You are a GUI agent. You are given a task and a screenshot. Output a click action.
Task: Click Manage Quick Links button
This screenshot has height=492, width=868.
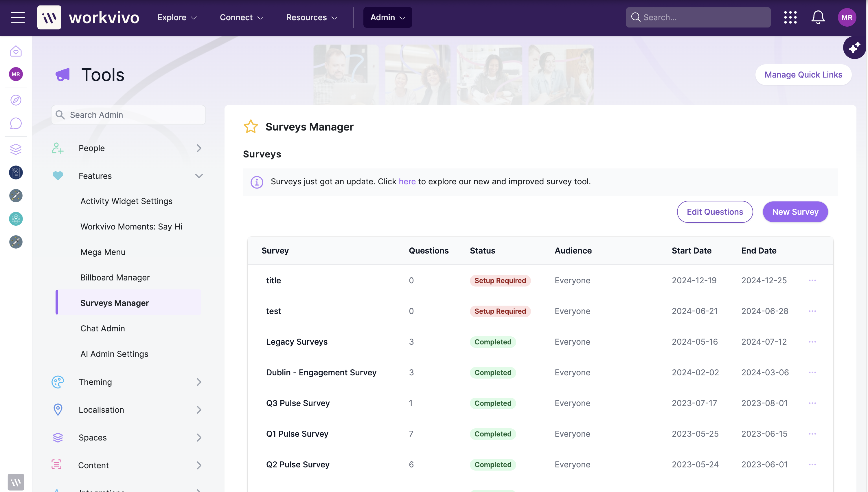(x=803, y=75)
